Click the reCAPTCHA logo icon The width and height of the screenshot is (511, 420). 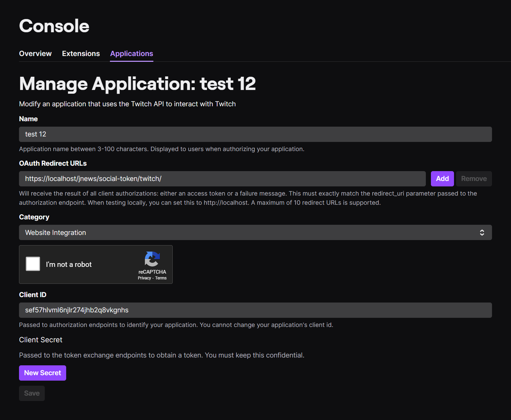pyautogui.click(x=152, y=259)
